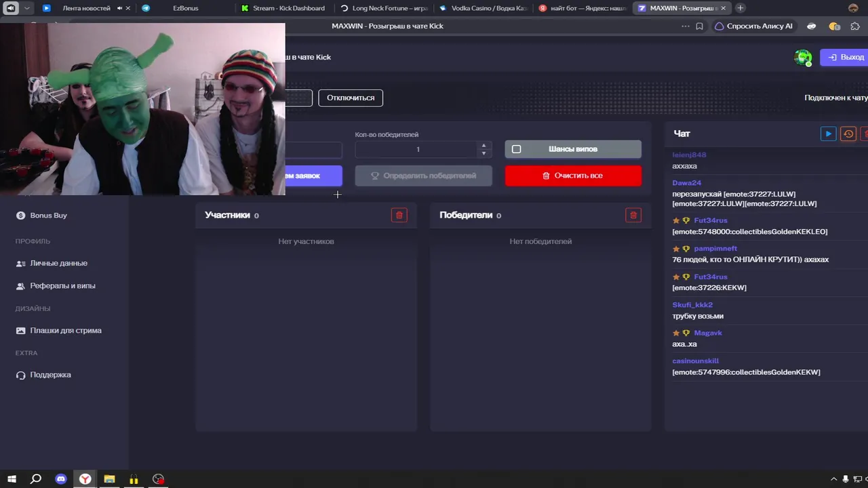Click the "Нет победителей" text

(540, 241)
